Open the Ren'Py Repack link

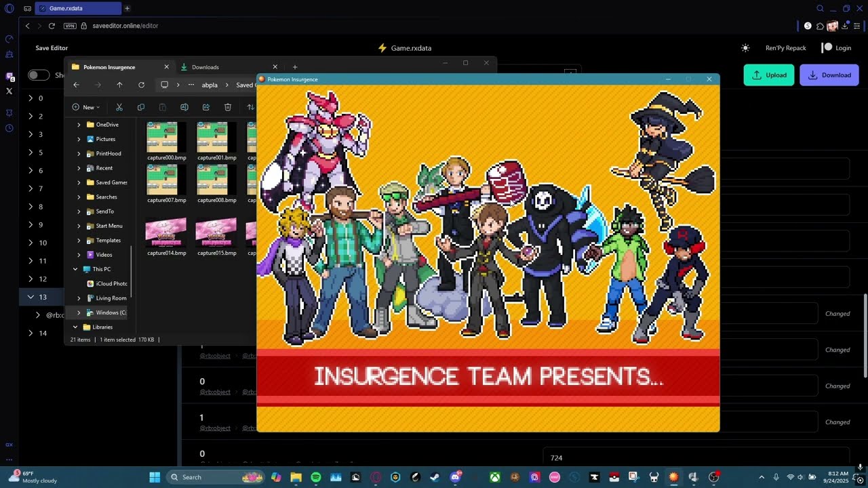click(786, 48)
